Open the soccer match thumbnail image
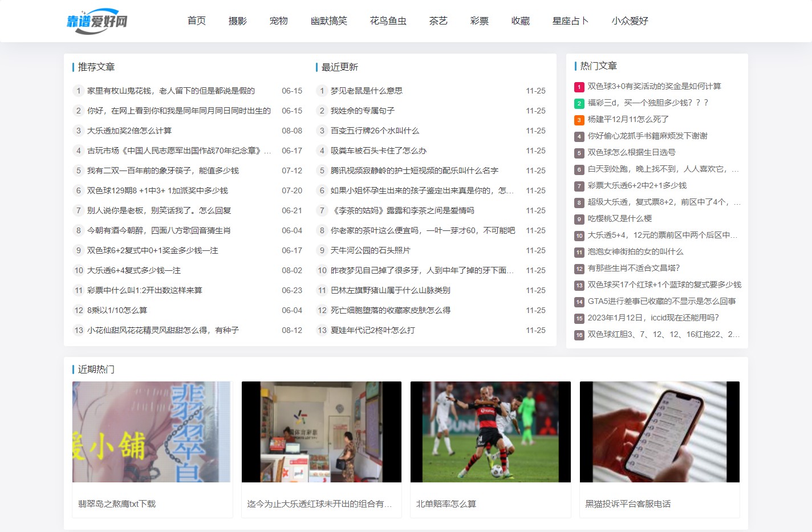Image resolution: width=812 pixels, height=532 pixels. [490, 432]
